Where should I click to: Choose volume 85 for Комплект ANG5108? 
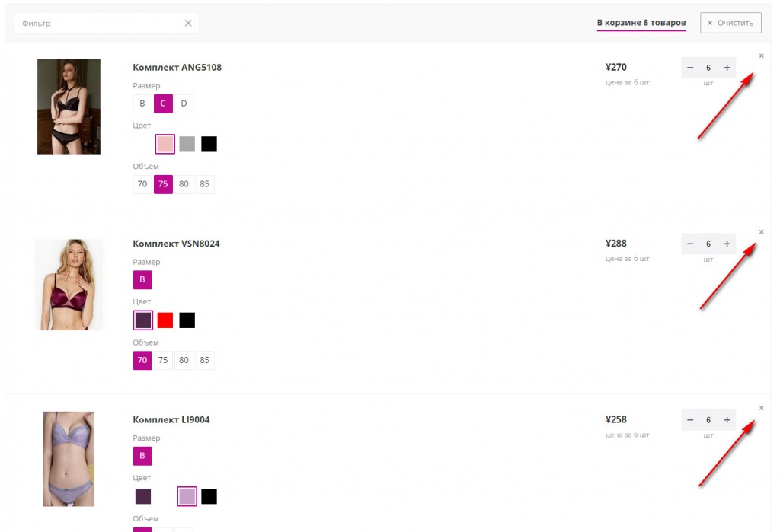point(204,184)
